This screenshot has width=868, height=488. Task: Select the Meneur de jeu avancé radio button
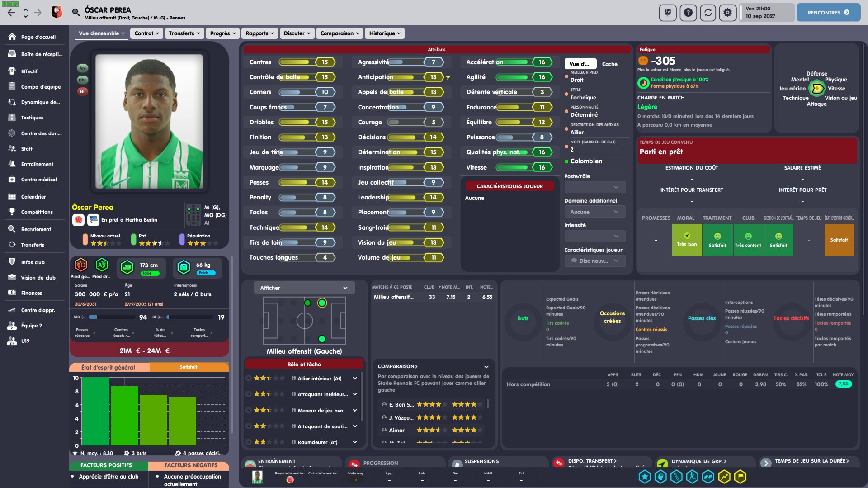coord(249,410)
